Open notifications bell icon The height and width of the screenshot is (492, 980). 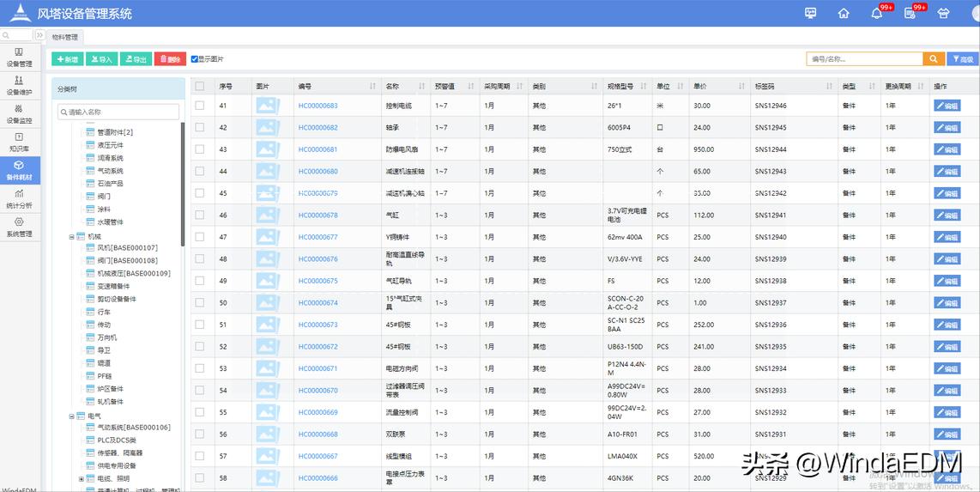(877, 13)
